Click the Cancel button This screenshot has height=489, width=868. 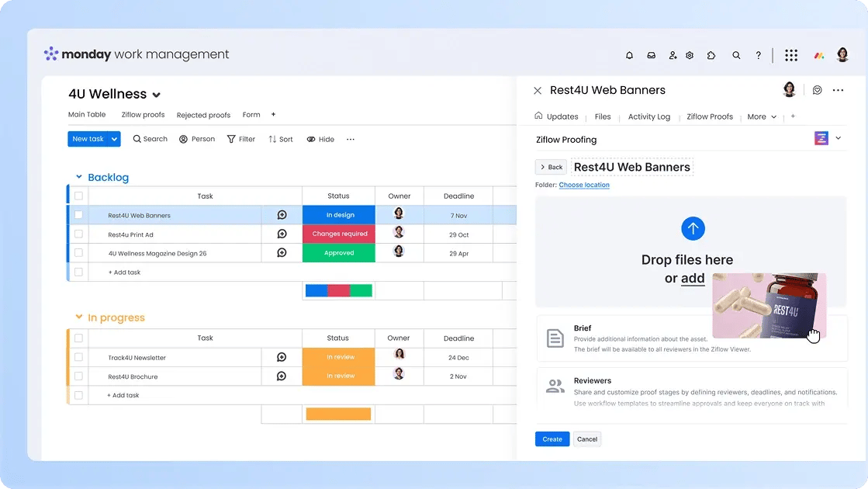586,439
